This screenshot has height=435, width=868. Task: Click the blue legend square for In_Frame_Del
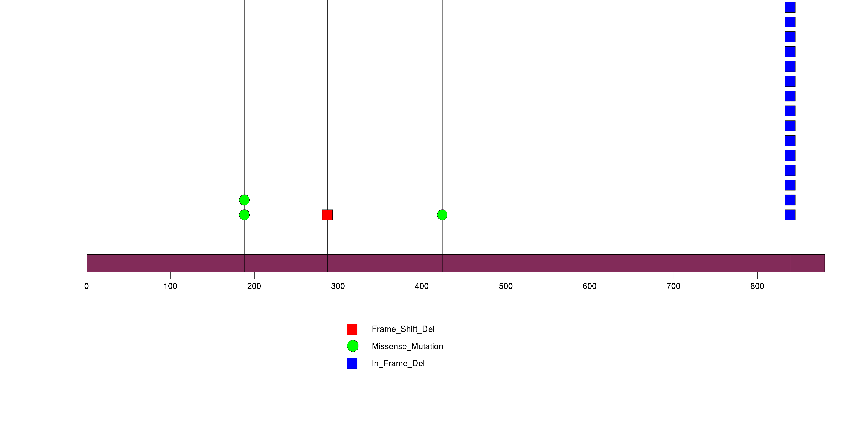[x=352, y=363]
